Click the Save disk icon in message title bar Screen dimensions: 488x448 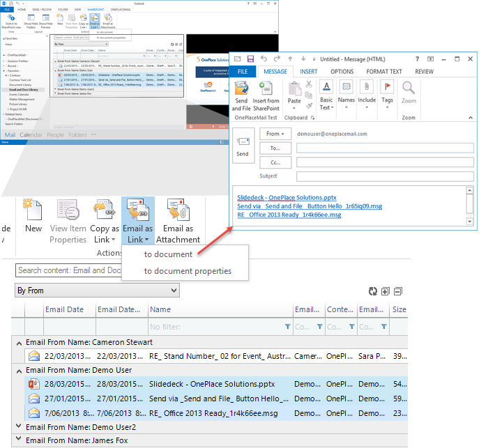click(250, 59)
